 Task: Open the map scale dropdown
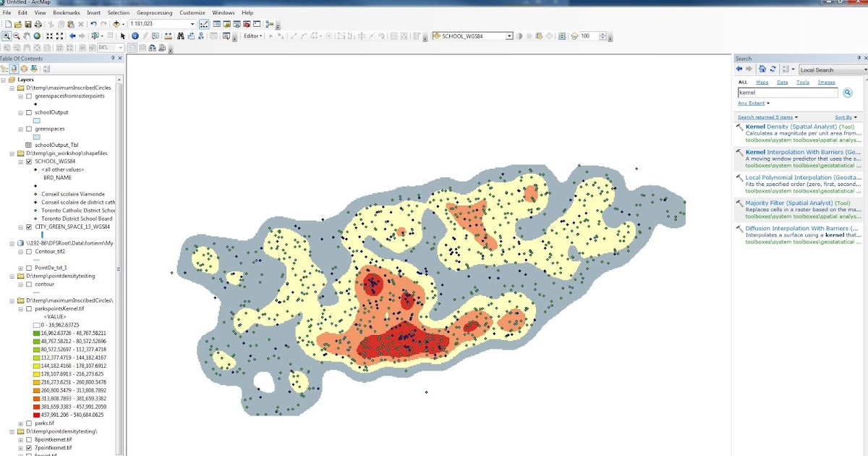[x=192, y=23]
